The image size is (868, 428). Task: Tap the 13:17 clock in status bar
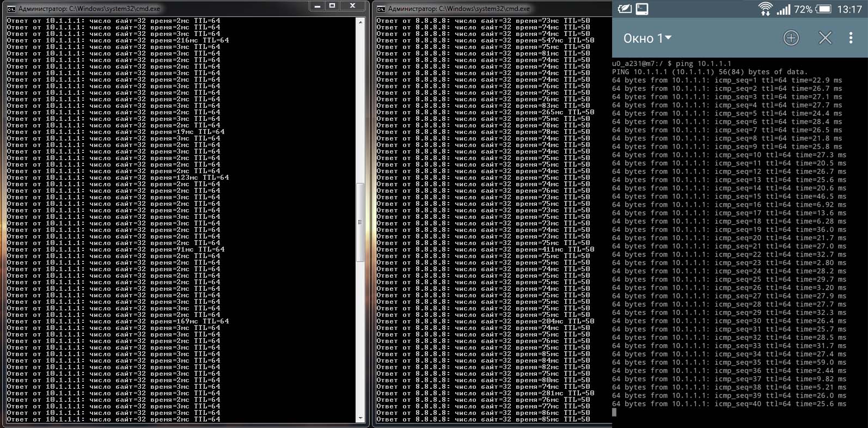pyautogui.click(x=849, y=9)
